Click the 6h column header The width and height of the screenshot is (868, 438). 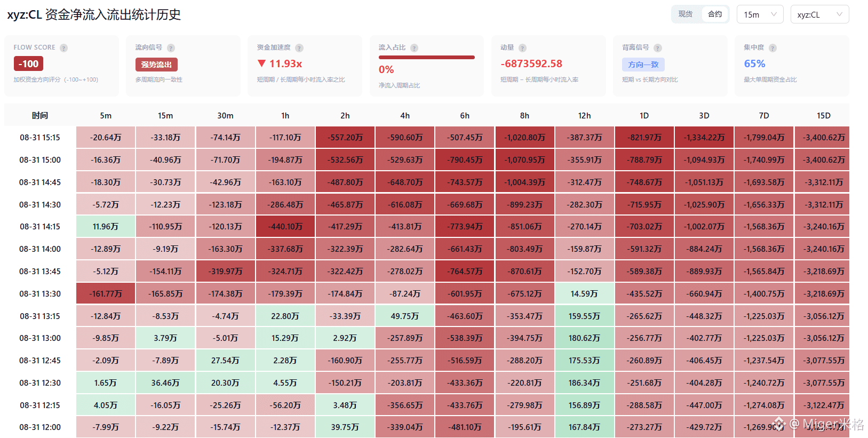pyautogui.click(x=465, y=115)
